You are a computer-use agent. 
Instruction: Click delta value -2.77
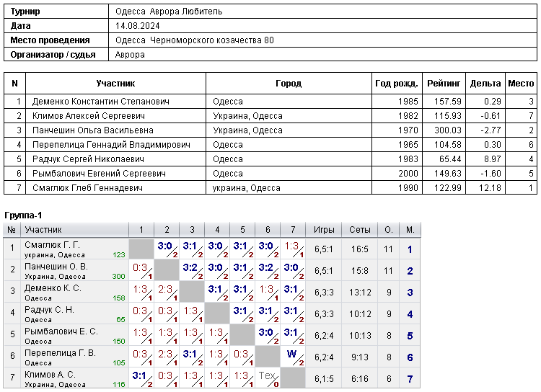point(491,130)
